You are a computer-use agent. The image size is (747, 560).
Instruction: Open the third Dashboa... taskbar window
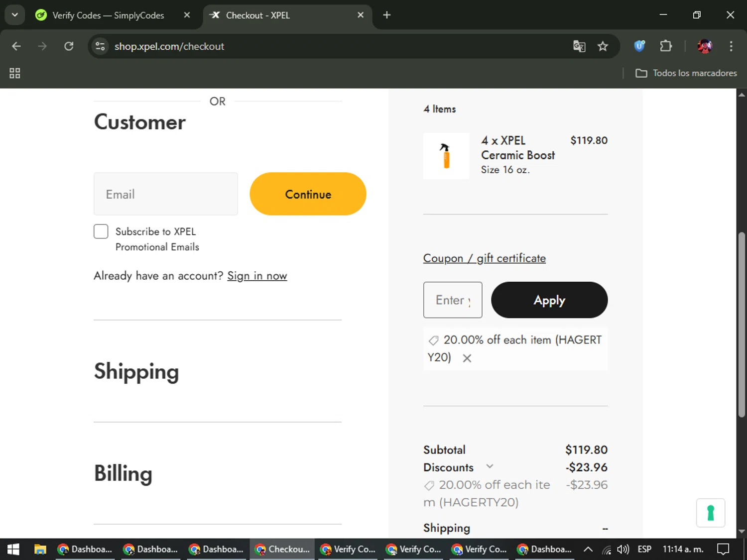217,549
